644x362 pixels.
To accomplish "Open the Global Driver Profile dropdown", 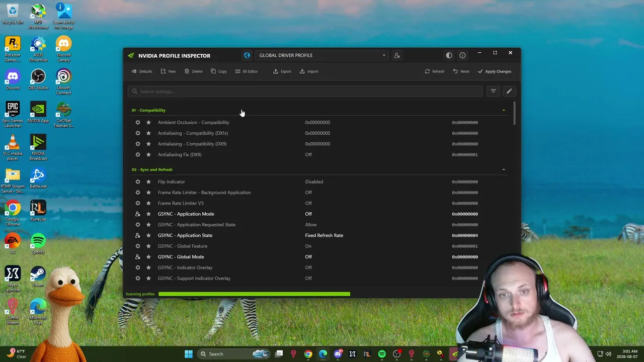I will click(x=322, y=55).
